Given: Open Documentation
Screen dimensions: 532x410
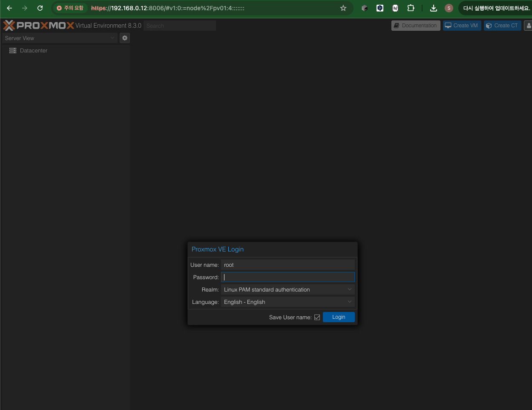Looking at the screenshot, I should point(416,26).
